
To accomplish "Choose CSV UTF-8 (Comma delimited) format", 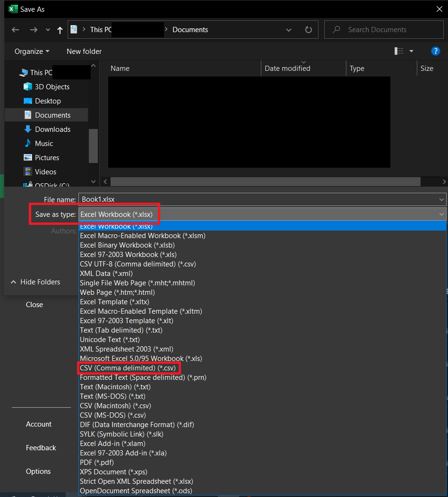I will click(x=138, y=264).
